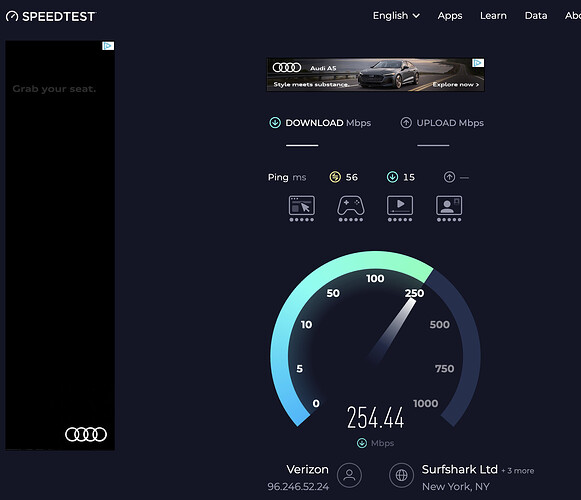Click the idle latency ping icon
This screenshot has width=581, height=500.
(x=335, y=177)
